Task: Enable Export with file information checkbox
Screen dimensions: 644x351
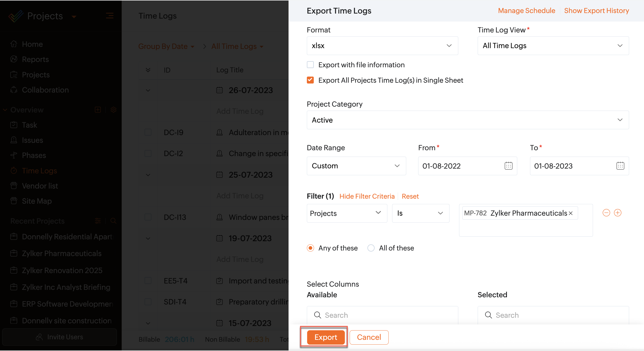Action: click(310, 65)
